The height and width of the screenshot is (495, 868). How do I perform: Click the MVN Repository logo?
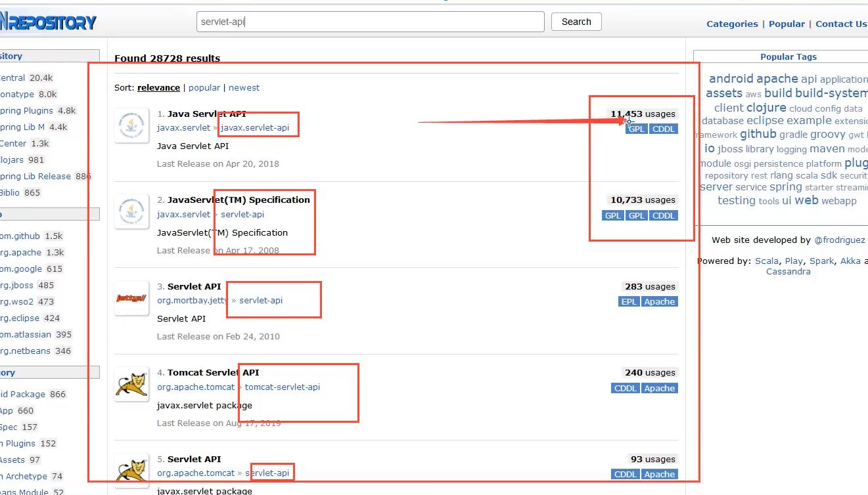point(48,22)
